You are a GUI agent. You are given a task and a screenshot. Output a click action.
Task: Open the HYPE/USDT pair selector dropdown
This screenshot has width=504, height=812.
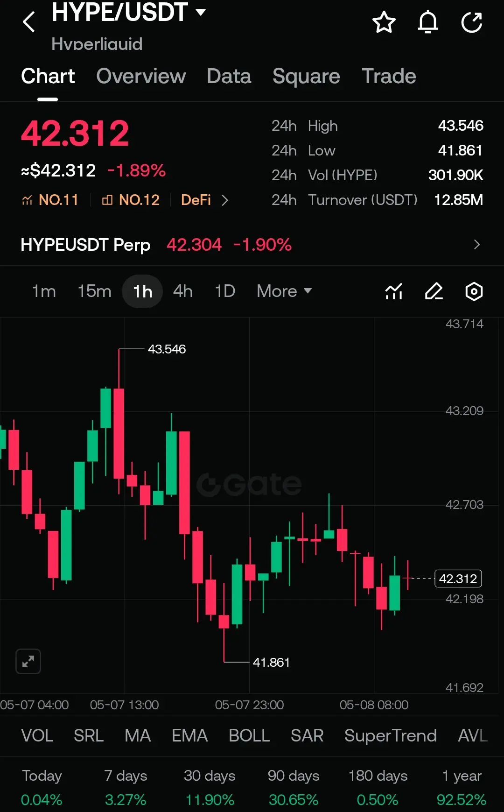point(129,12)
